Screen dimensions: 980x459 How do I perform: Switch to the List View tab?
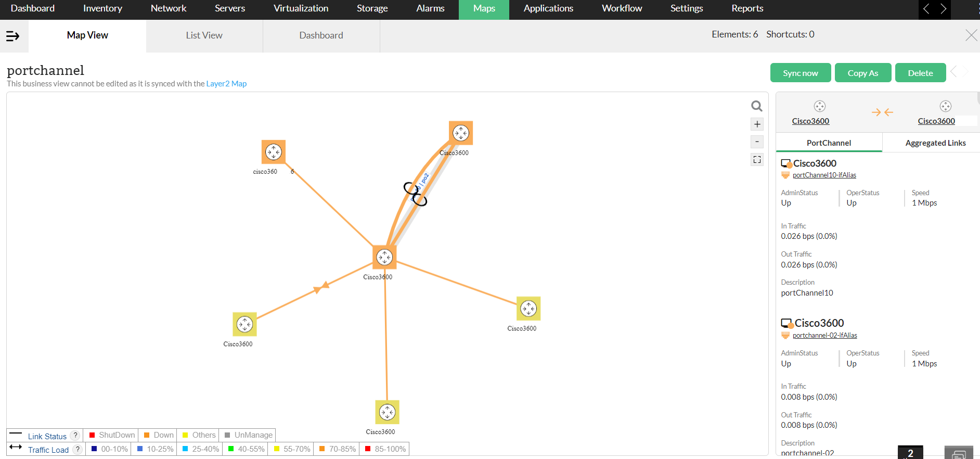(204, 35)
